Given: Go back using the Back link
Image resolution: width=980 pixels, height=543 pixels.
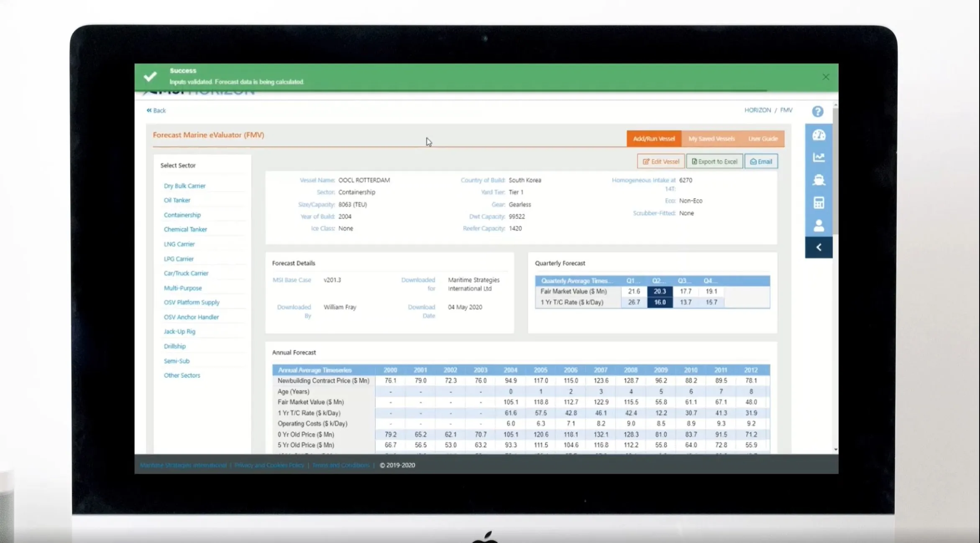Looking at the screenshot, I should pos(156,110).
